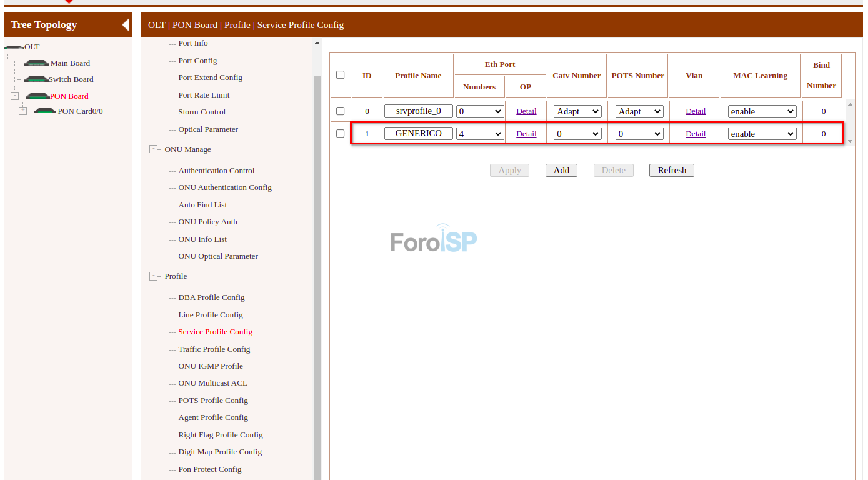
Task: Select the Switch Board icon
Action: coord(36,79)
